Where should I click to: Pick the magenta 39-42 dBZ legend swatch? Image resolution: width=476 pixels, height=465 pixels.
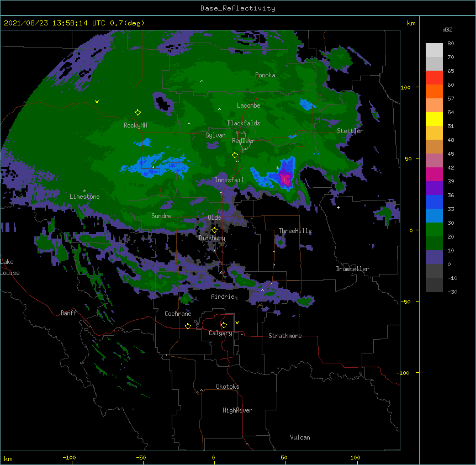pyautogui.click(x=434, y=174)
